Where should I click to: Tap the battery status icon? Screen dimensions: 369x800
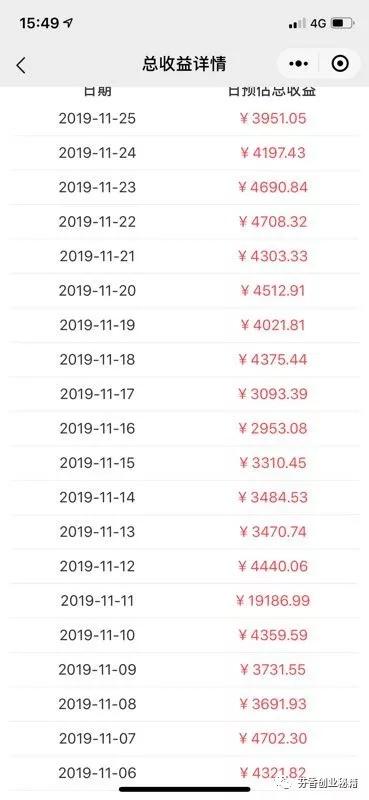pyautogui.click(x=342, y=23)
